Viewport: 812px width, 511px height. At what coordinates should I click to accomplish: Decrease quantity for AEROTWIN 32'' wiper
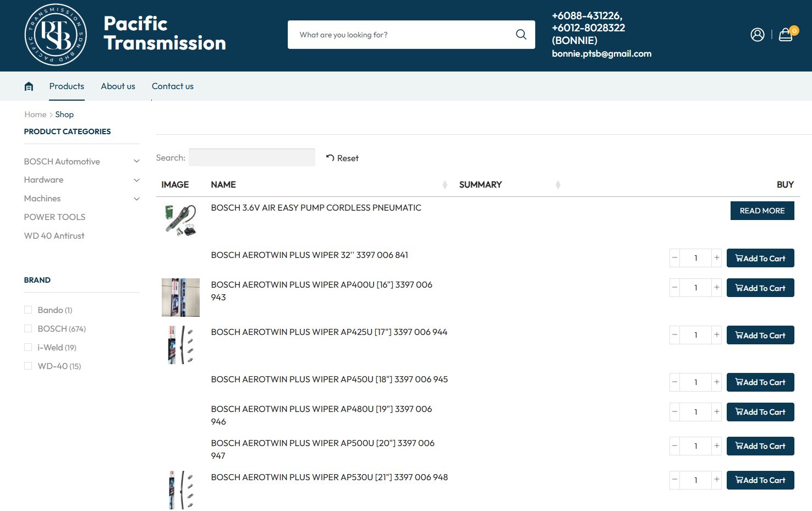[x=675, y=258]
